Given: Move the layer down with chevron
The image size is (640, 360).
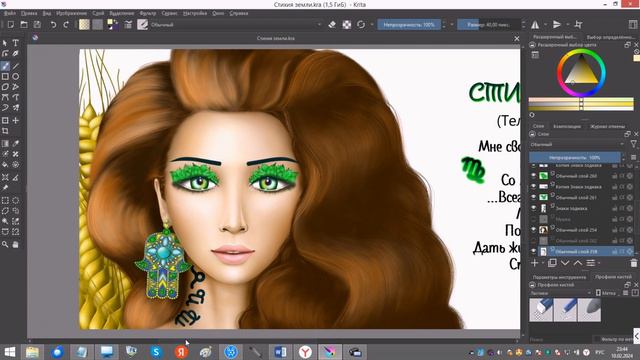Looking at the screenshot, I should point(565,263).
